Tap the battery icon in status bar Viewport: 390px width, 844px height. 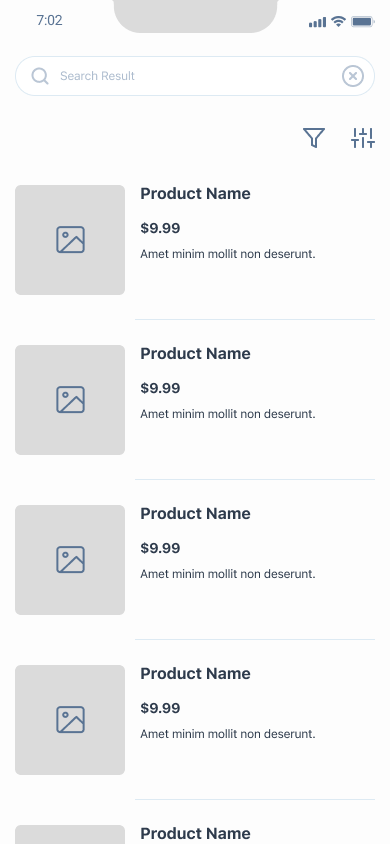click(x=363, y=22)
